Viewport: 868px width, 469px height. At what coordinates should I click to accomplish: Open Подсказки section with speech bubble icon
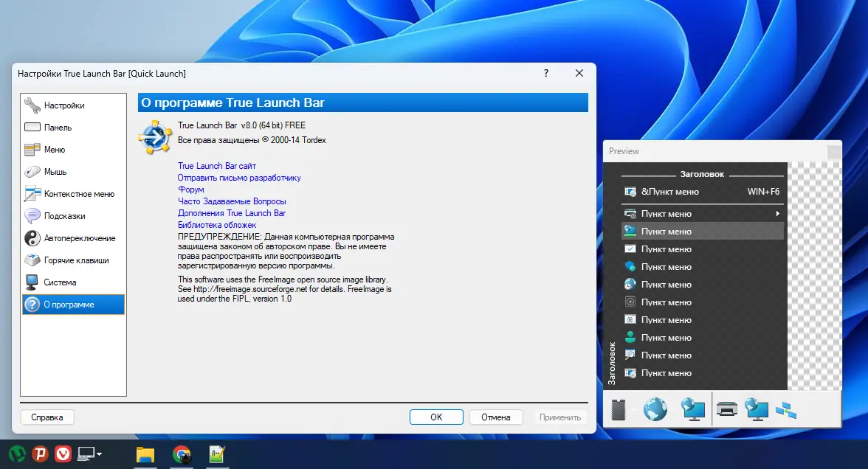pyautogui.click(x=73, y=215)
